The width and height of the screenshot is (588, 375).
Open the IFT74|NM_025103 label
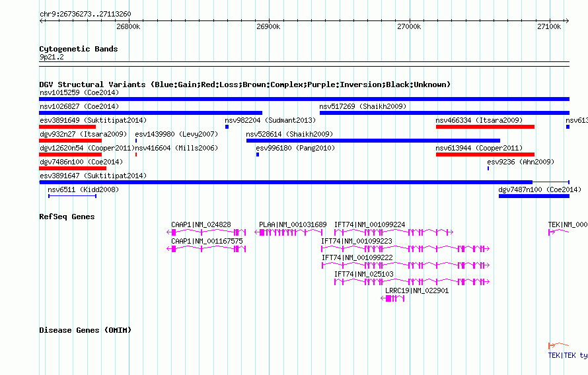point(364,274)
